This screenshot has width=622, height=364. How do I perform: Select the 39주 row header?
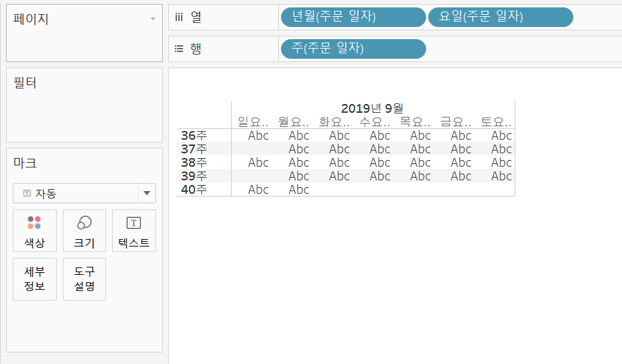click(x=194, y=176)
